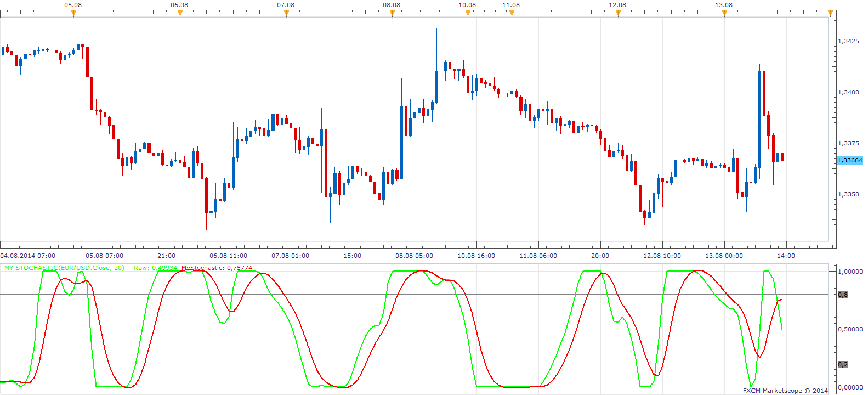Click the MyStochastic: 0,75774 value label
868x395 pixels.
[x=217, y=268]
